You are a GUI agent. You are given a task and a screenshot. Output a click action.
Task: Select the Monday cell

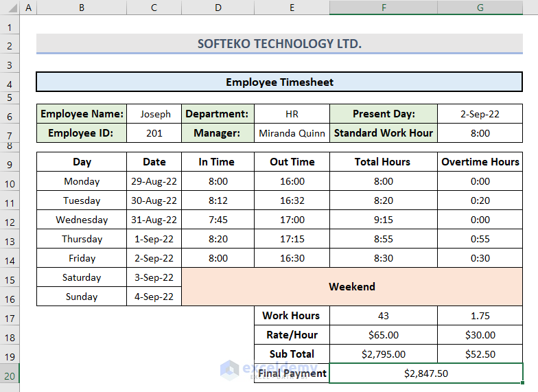tap(82, 181)
